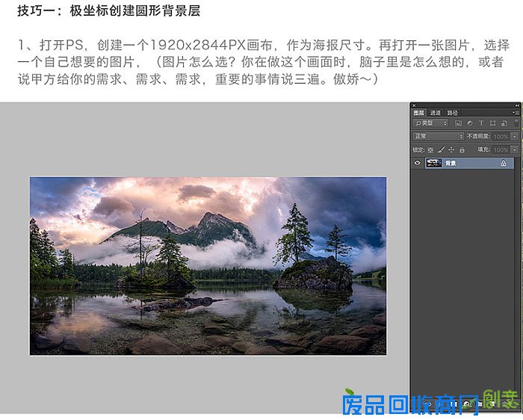
Task: Lock transparent pixels in the layers panel
Action: tap(430, 150)
